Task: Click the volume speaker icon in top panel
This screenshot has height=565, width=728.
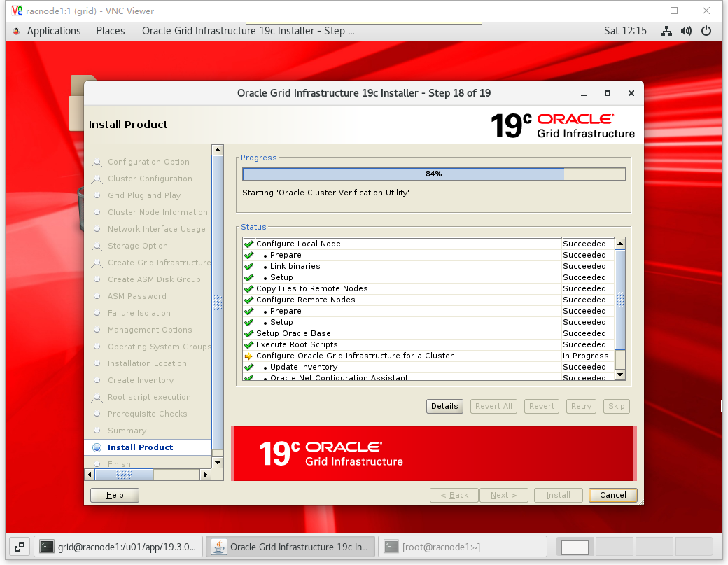Action: pos(686,31)
